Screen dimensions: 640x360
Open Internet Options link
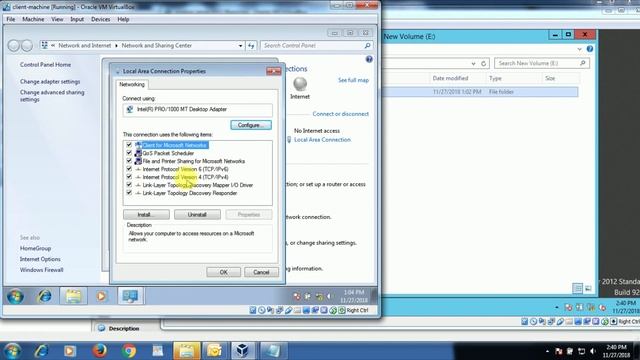click(x=40, y=259)
